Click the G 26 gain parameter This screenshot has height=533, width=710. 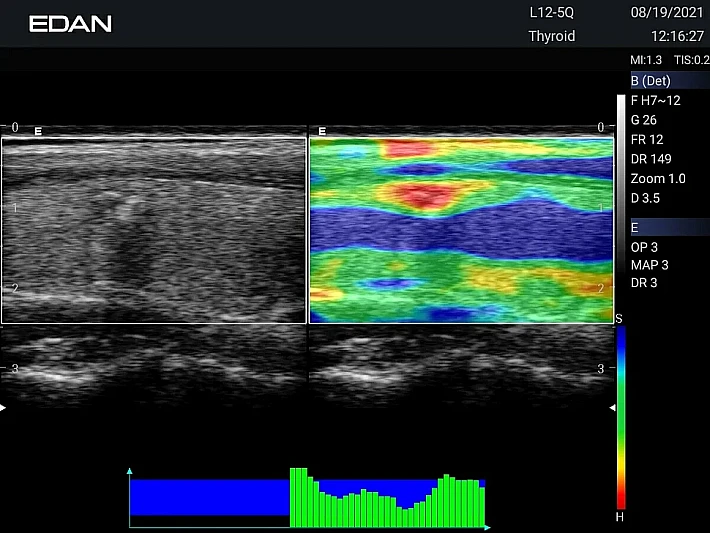tap(644, 120)
